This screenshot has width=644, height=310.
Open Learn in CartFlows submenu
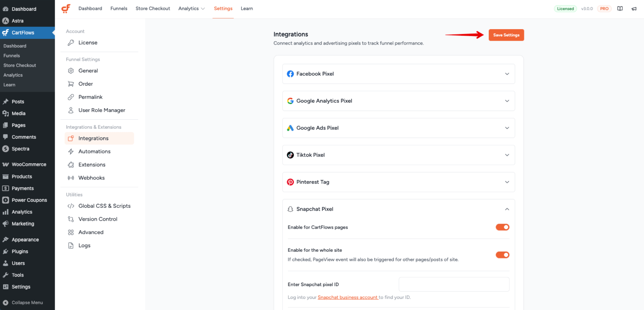pyautogui.click(x=9, y=85)
